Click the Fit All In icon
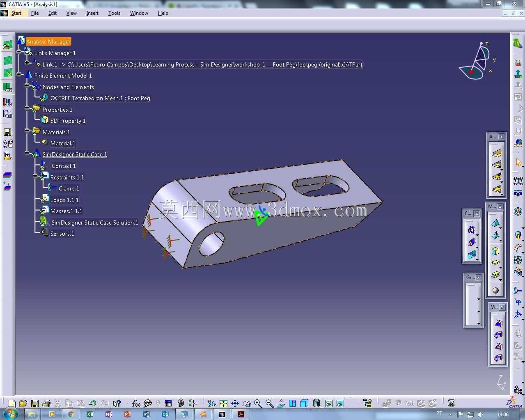The height and width of the screenshot is (420, 525). click(x=223, y=404)
